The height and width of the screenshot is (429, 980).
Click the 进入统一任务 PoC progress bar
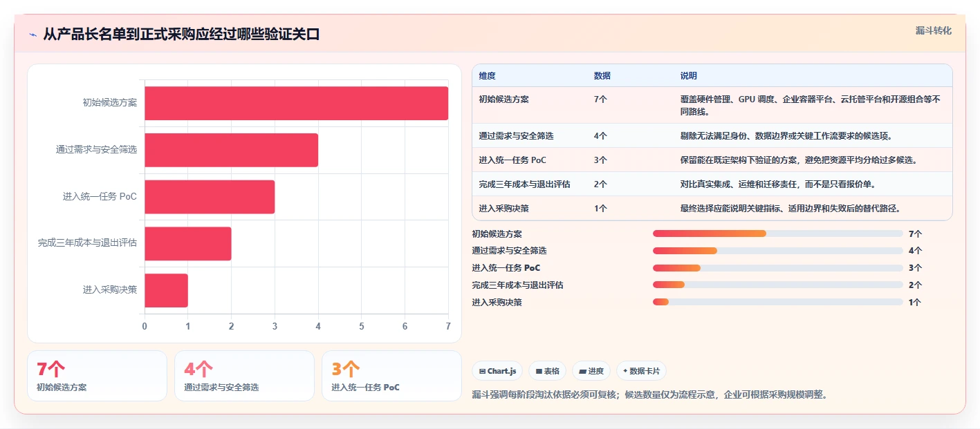pyautogui.click(x=778, y=267)
